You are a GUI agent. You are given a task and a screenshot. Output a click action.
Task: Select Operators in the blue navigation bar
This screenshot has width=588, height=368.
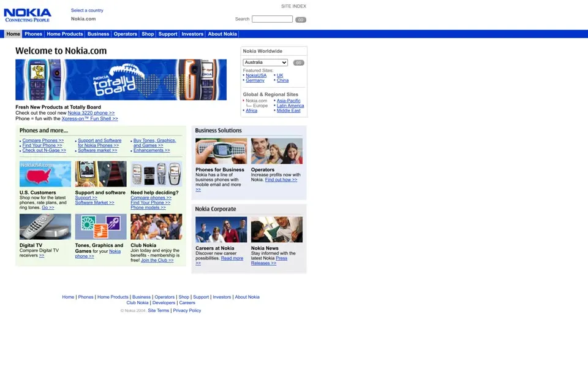pos(125,34)
